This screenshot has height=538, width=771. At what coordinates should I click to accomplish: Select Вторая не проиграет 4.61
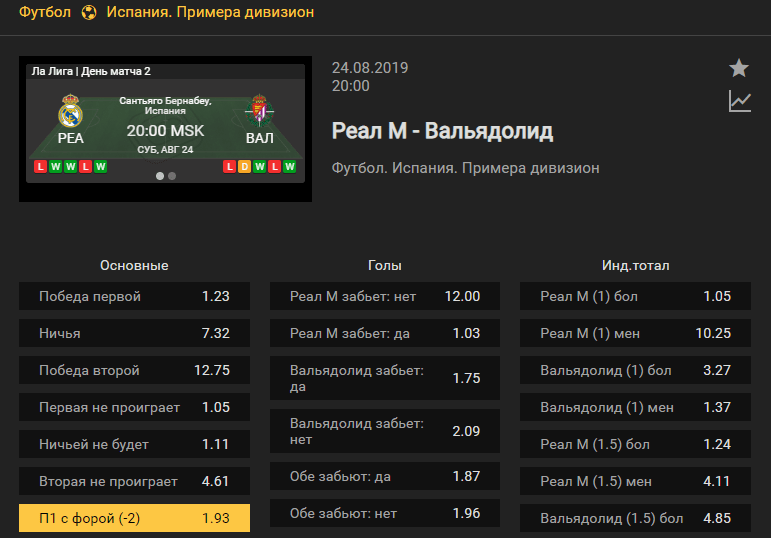click(134, 481)
